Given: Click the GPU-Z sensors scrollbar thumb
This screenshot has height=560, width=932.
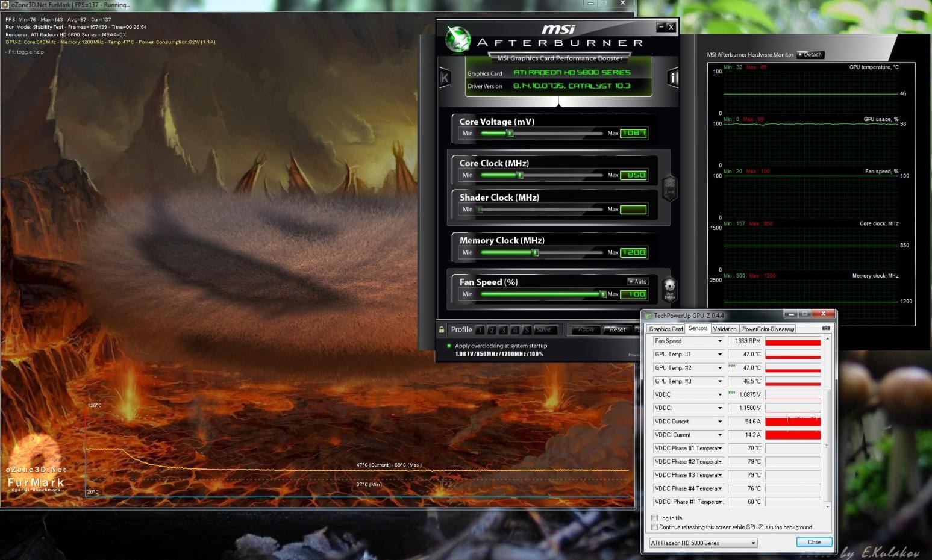Looking at the screenshot, I should point(827,444).
